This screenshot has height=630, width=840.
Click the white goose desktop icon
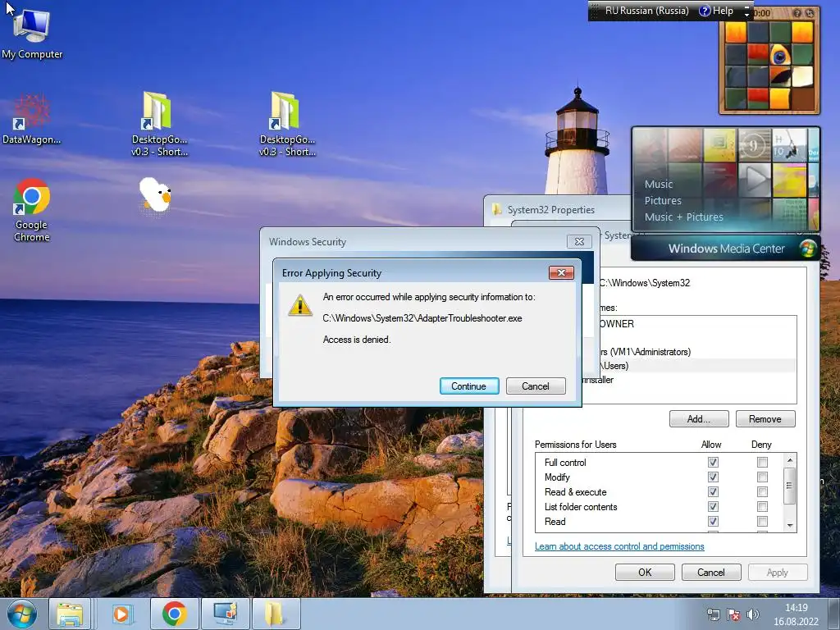coord(155,196)
